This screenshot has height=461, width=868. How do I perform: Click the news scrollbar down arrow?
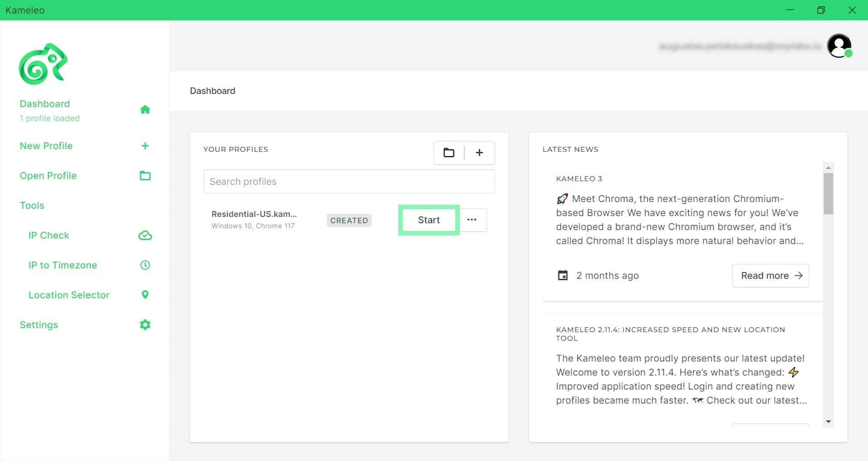click(828, 422)
